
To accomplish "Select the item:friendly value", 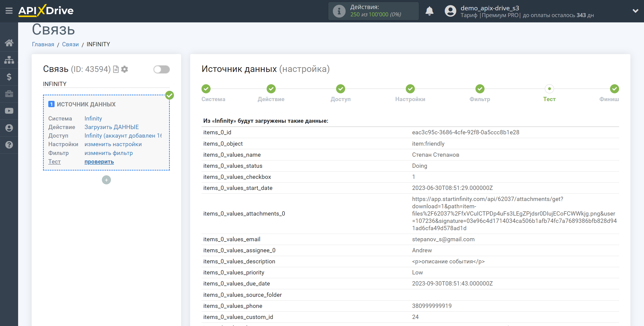I will 428,144.
